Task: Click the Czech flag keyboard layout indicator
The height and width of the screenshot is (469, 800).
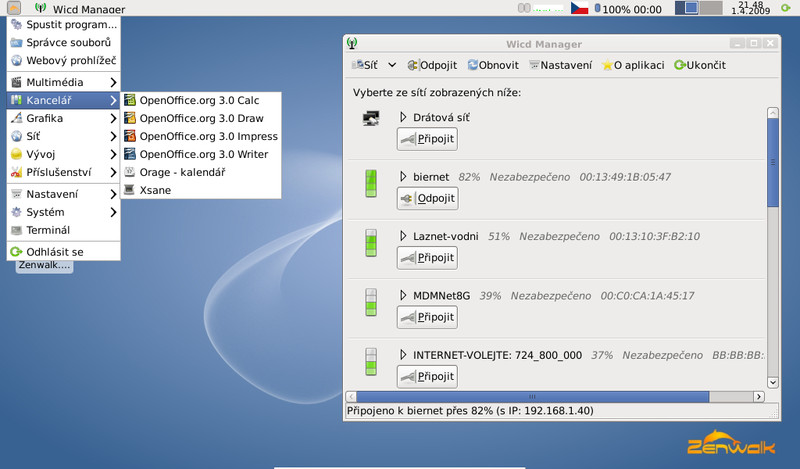Action: pyautogui.click(x=580, y=8)
